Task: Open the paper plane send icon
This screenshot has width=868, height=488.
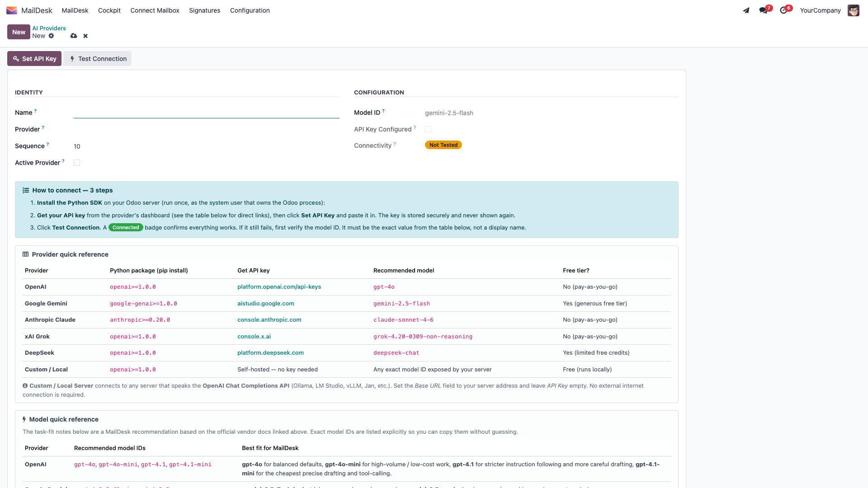Action: pos(746,10)
